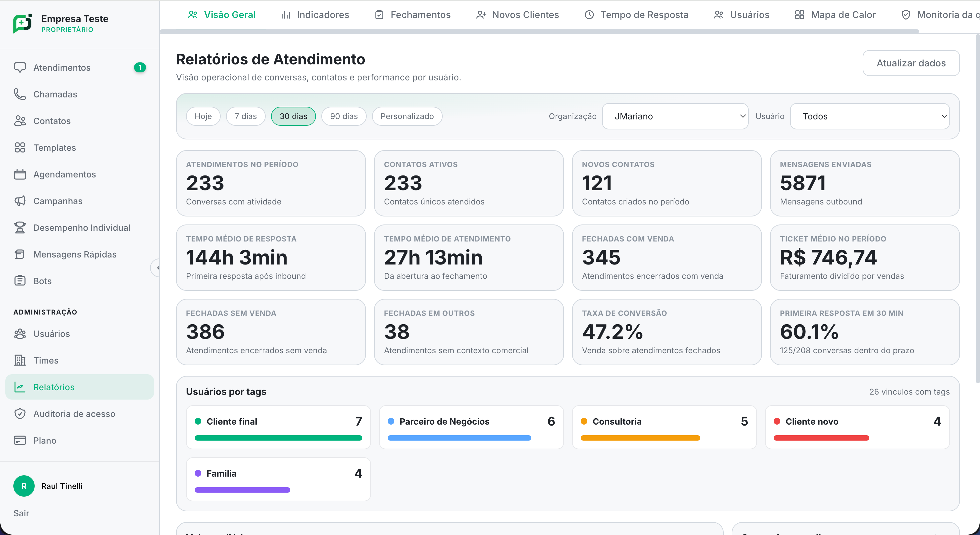The width and height of the screenshot is (980, 535).
Task: Click the Mapa de Calor grid icon
Action: [800, 14]
